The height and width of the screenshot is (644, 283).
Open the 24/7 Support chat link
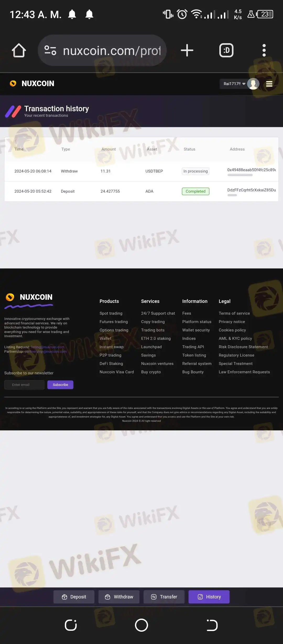[x=158, y=313]
